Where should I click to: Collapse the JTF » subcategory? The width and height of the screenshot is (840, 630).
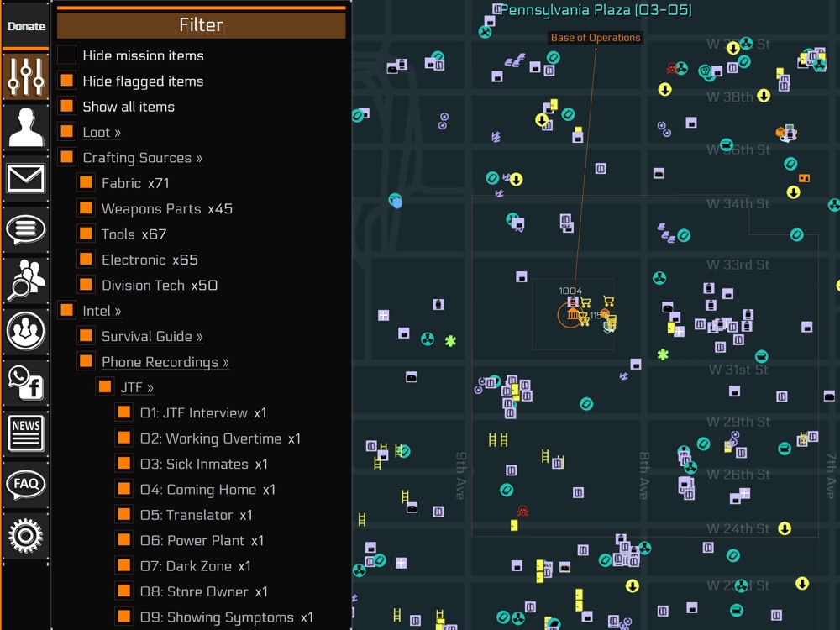[x=137, y=387]
